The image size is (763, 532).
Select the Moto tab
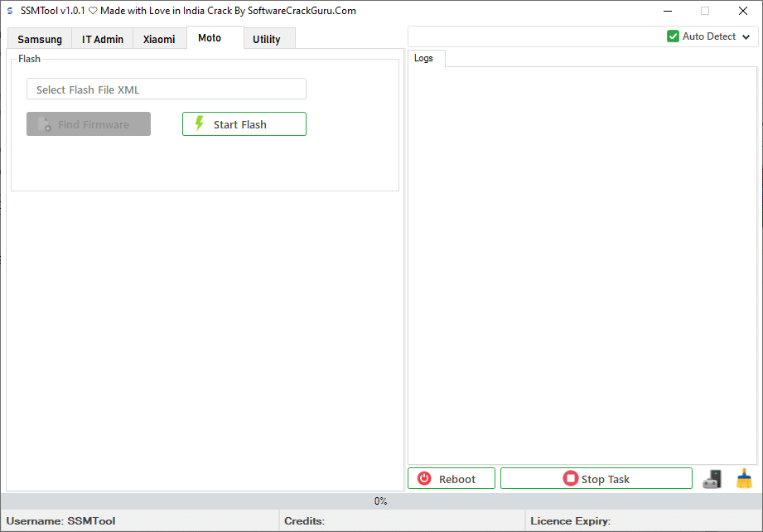210,38
